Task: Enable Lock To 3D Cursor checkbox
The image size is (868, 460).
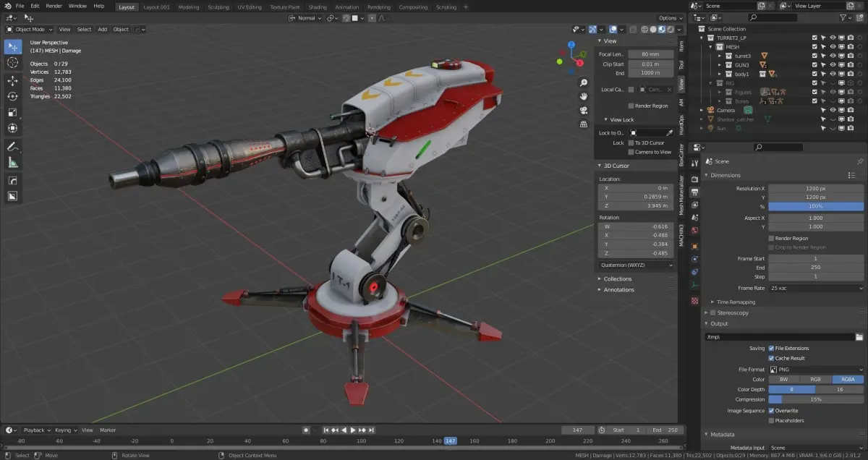Action: click(630, 142)
